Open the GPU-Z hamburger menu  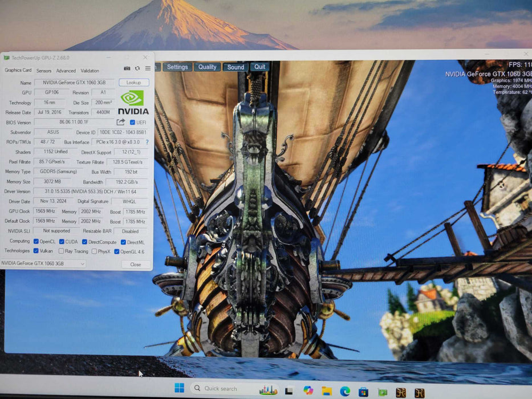pyautogui.click(x=148, y=68)
